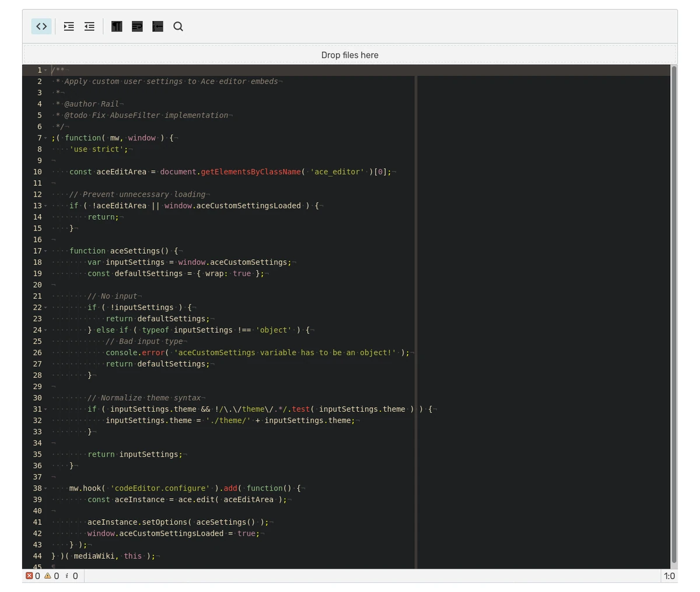Collapse the mw.hook block on line 38
This screenshot has height=592, width=700.
[45, 488]
